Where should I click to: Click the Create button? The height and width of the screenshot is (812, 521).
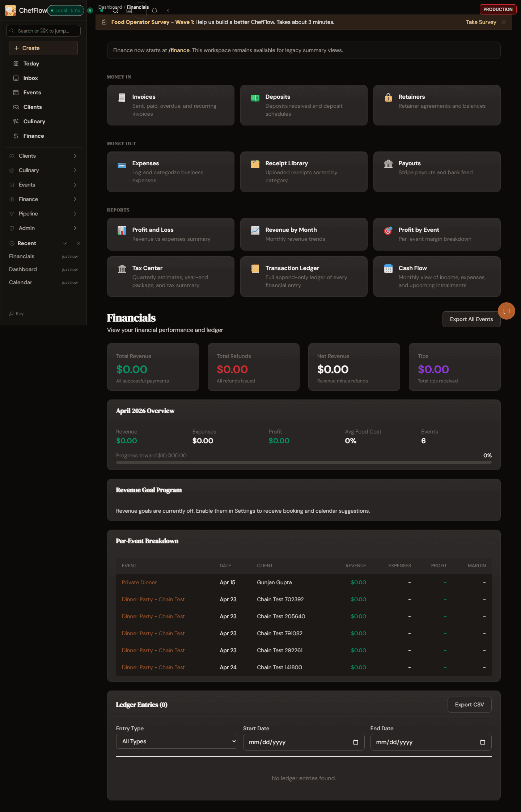[43, 48]
